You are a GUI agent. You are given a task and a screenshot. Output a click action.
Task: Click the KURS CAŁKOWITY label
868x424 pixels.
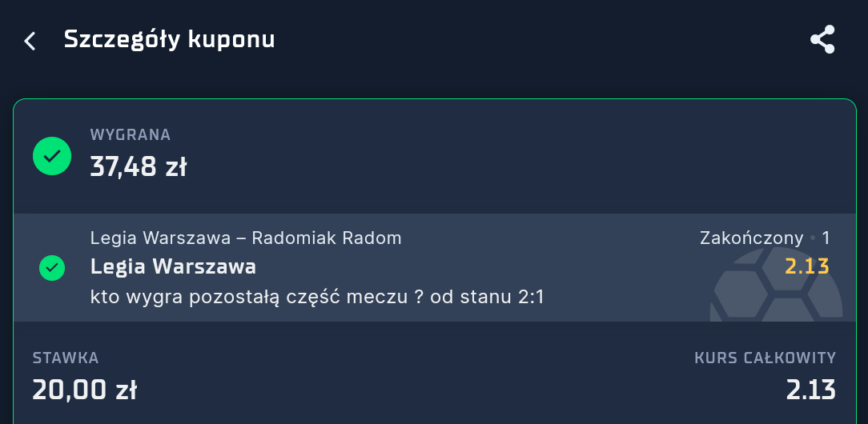tap(765, 358)
